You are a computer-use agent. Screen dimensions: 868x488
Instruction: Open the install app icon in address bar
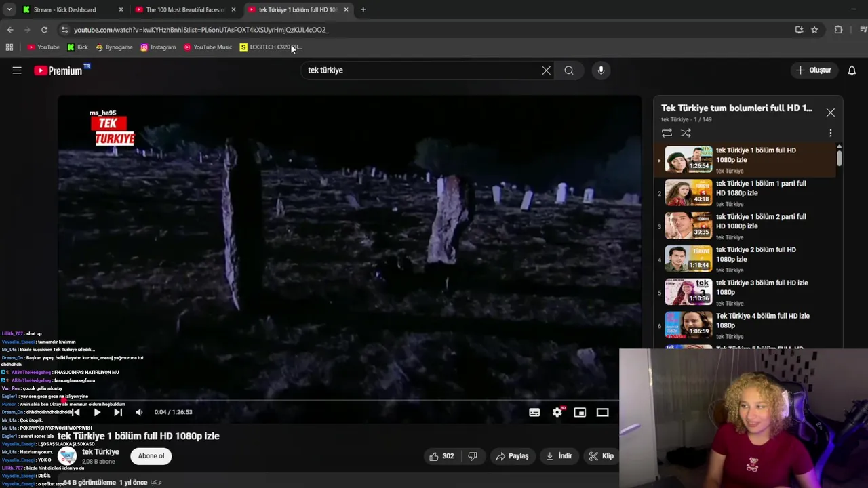tap(799, 30)
